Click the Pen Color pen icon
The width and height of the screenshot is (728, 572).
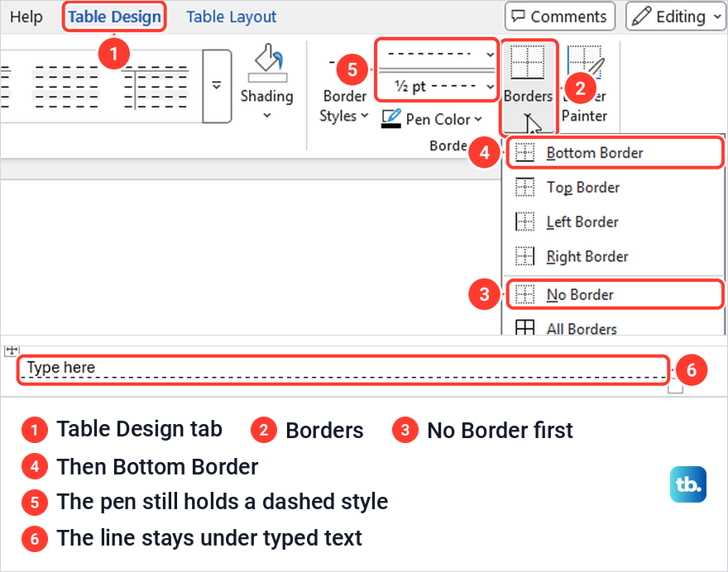[x=391, y=119]
